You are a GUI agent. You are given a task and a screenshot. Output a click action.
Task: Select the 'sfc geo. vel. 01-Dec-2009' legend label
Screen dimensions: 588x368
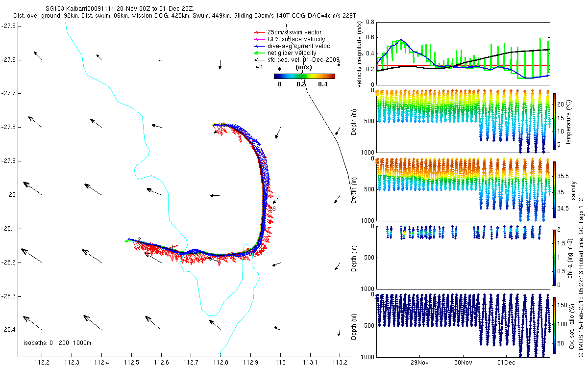click(304, 60)
